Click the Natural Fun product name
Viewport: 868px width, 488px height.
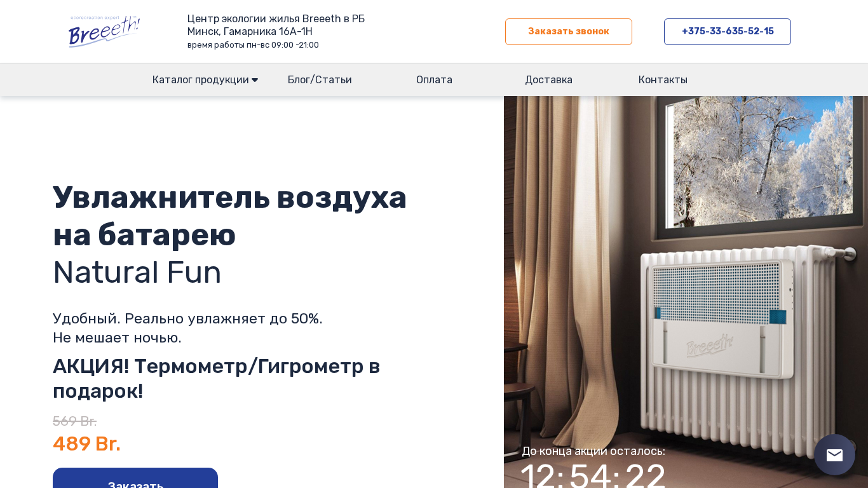coord(137,272)
